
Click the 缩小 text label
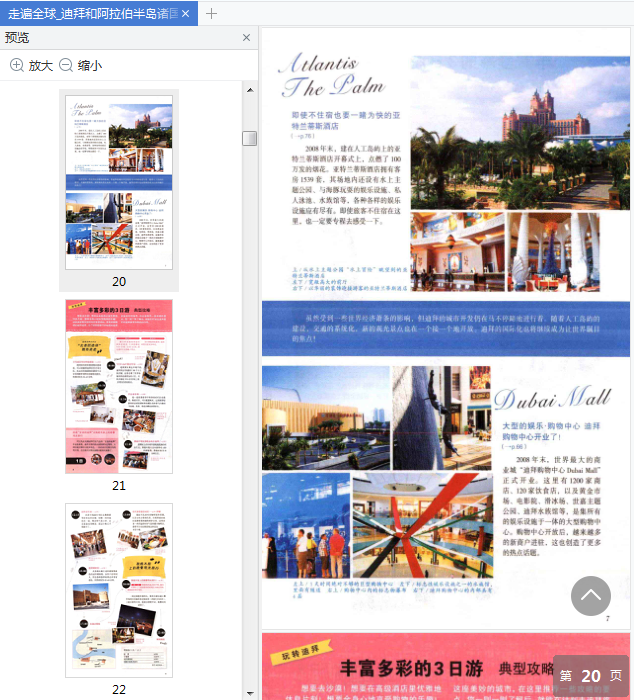[90, 66]
